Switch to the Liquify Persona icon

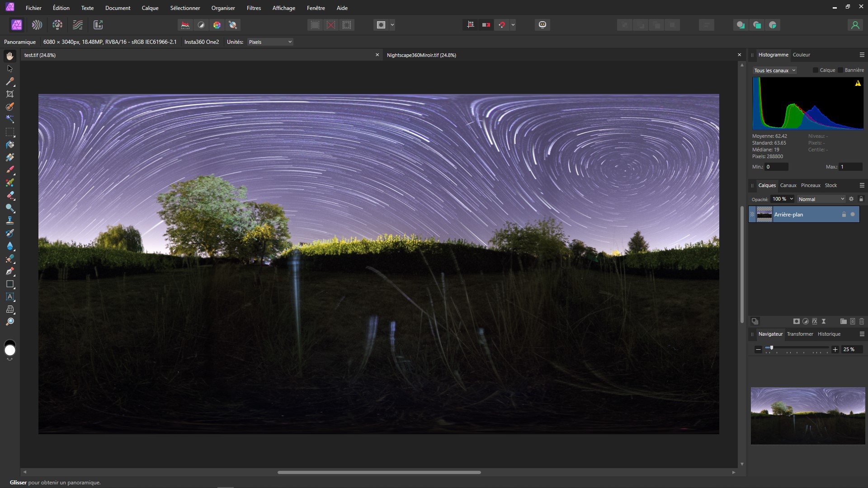pos(37,25)
